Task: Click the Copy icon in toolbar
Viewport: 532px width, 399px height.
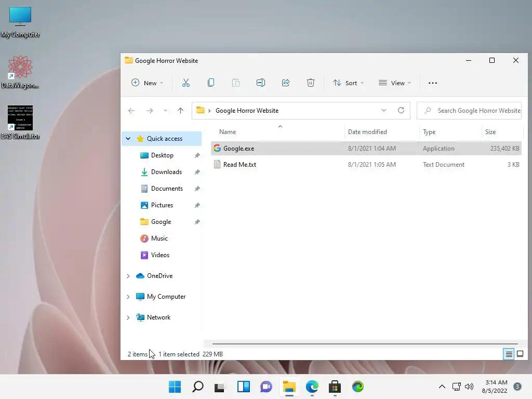Action: click(x=211, y=83)
